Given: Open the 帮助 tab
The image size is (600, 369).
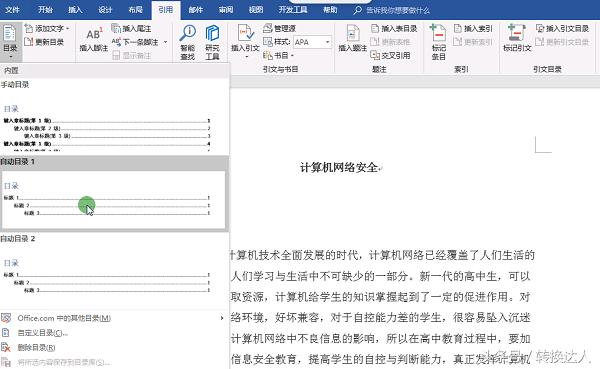Looking at the screenshot, I should click(x=330, y=10).
